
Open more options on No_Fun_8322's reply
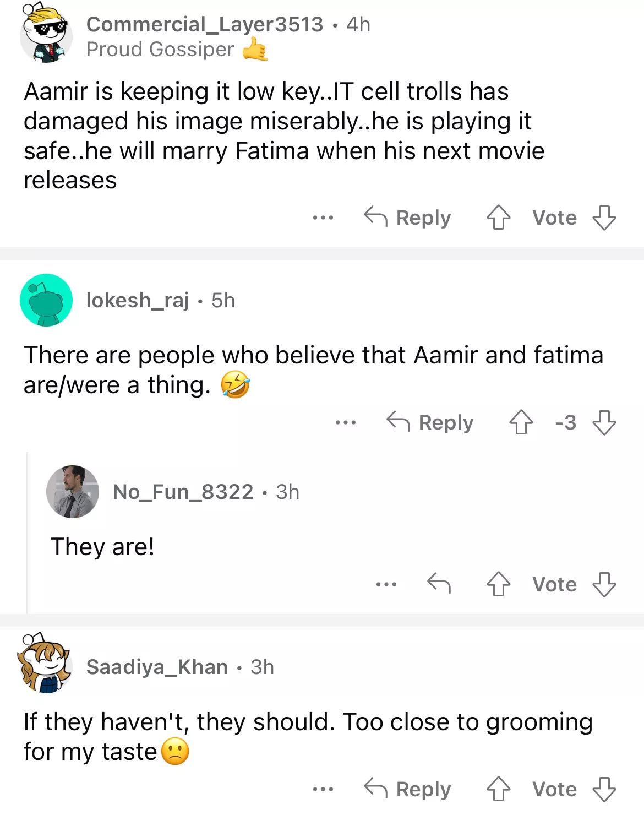(386, 584)
